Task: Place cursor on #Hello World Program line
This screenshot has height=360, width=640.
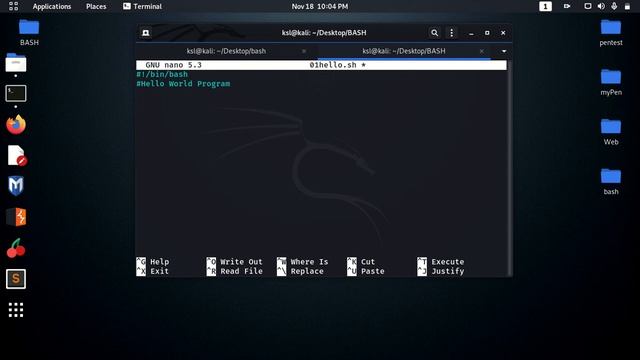Action: 183,84
